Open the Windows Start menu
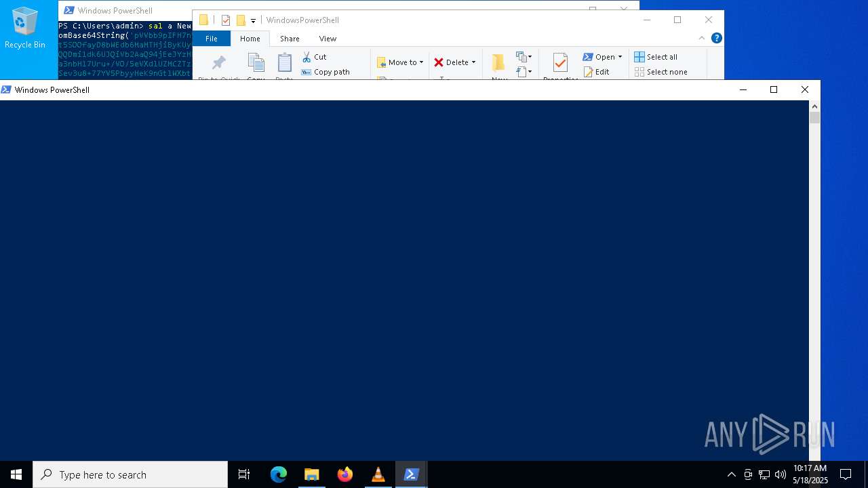The width and height of the screenshot is (868, 488). coord(16,474)
